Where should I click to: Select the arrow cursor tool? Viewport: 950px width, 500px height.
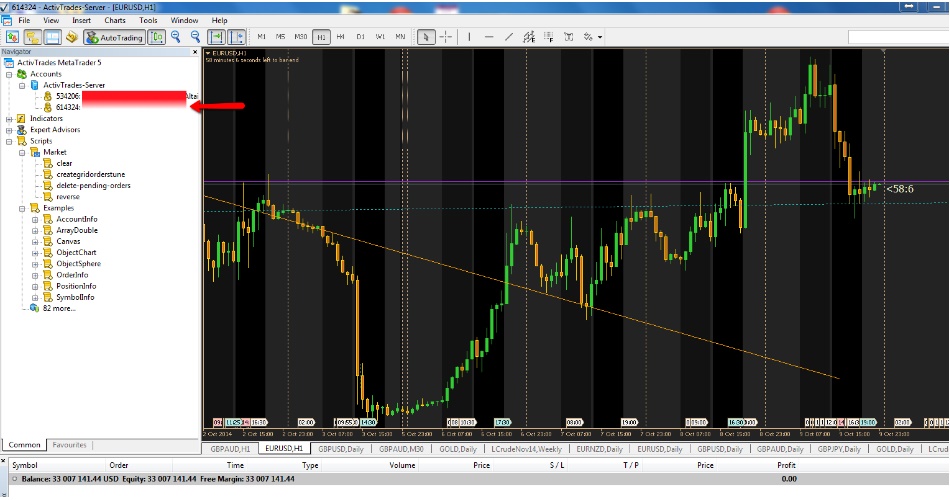coord(425,37)
